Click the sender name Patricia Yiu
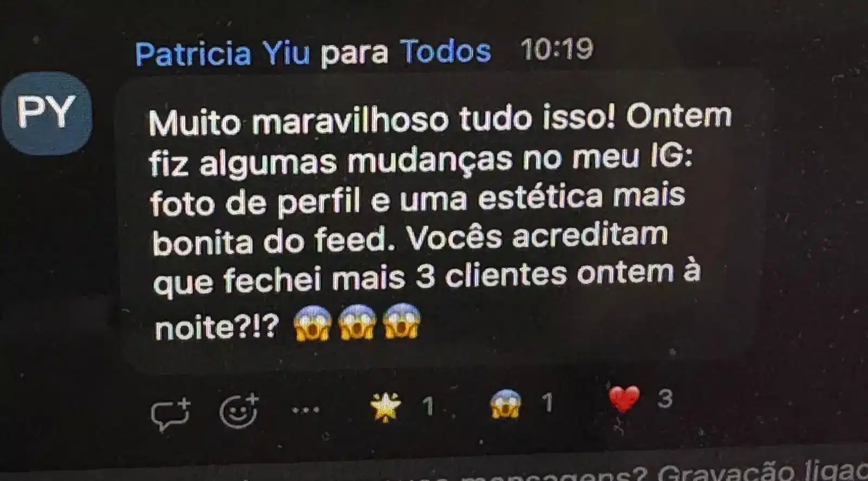 click(x=222, y=53)
